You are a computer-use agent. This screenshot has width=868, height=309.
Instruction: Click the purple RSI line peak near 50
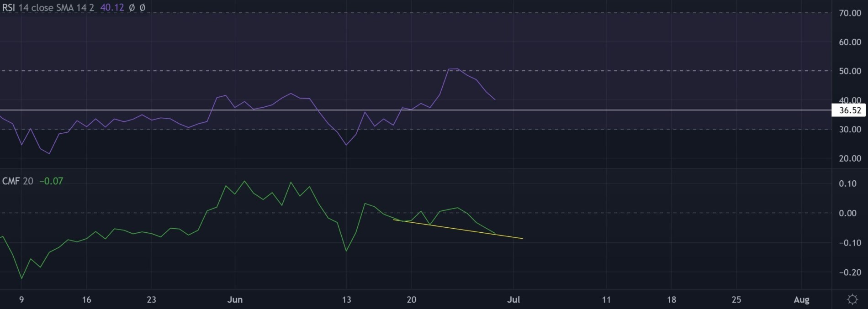[453, 69]
